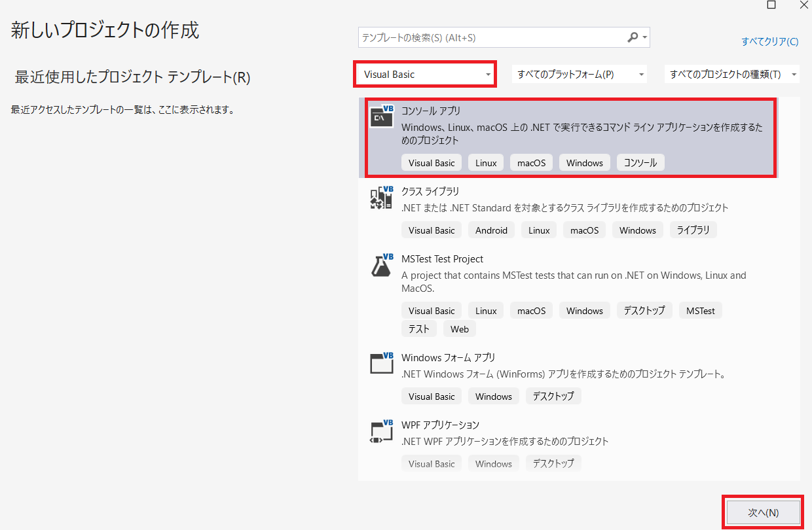The image size is (812, 530).
Task: Expand the search options arrow beside magnifier
Action: click(x=645, y=38)
